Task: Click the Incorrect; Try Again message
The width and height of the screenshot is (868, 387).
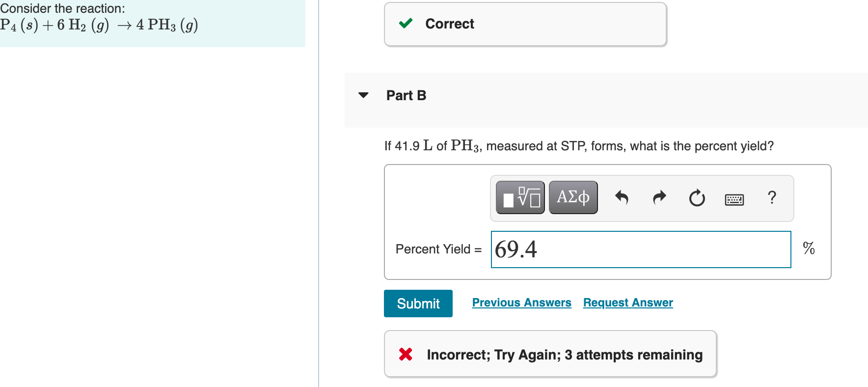Action: tap(565, 354)
